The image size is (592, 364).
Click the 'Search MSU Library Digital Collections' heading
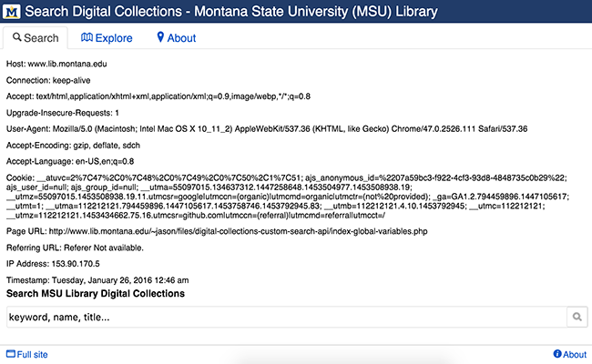[96, 294]
